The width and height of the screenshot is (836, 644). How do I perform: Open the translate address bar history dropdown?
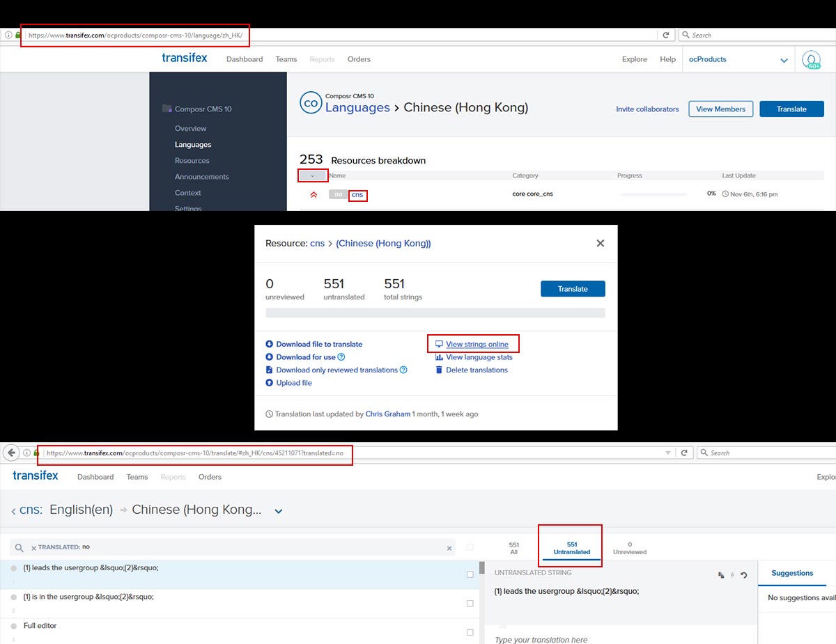point(669,453)
